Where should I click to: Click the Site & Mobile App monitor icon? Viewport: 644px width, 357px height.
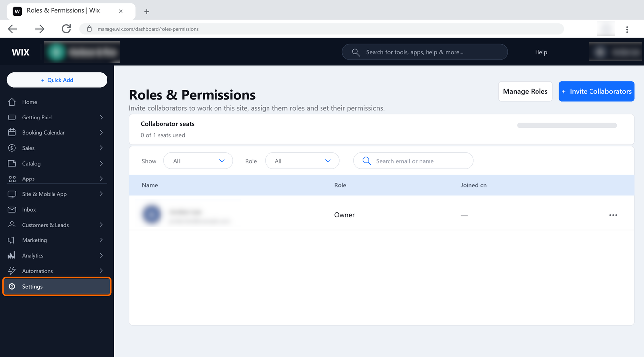click(x=12, y=194)
